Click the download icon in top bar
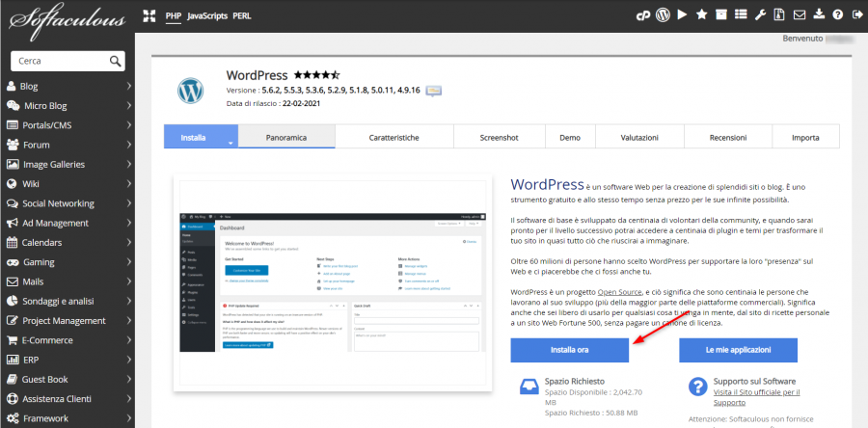This screenshot has height=428, width=868. coord(819,14)
